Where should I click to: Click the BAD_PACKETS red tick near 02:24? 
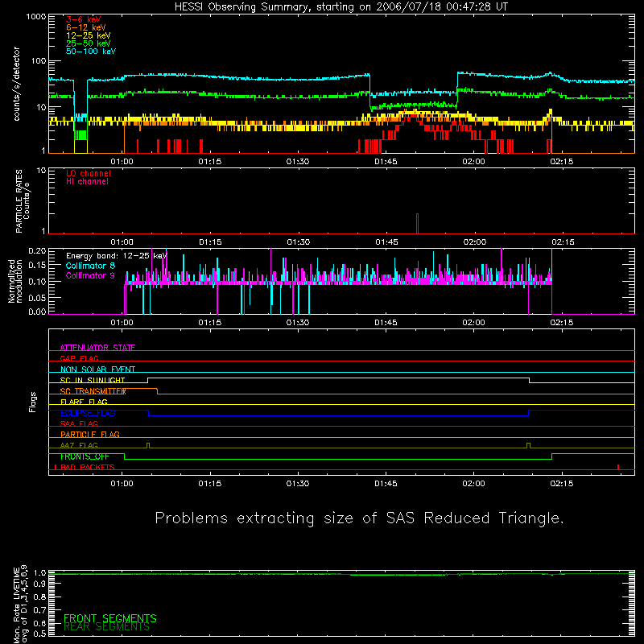tap(618, 467)
